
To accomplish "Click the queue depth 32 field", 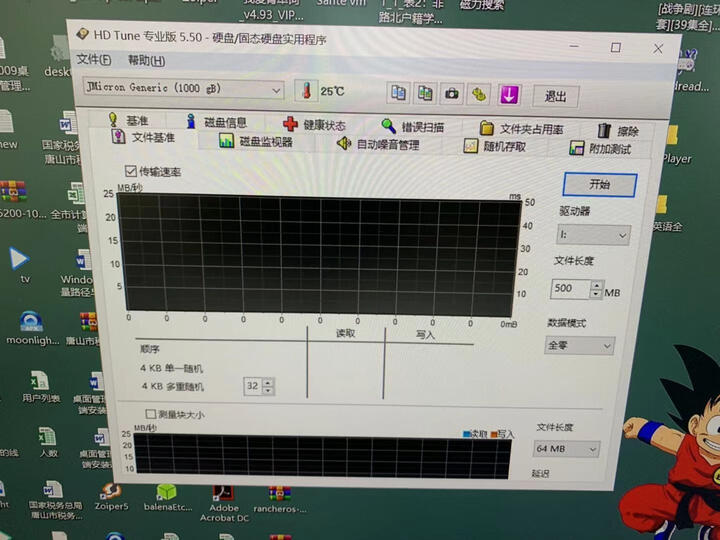I will tap(253, 386).
